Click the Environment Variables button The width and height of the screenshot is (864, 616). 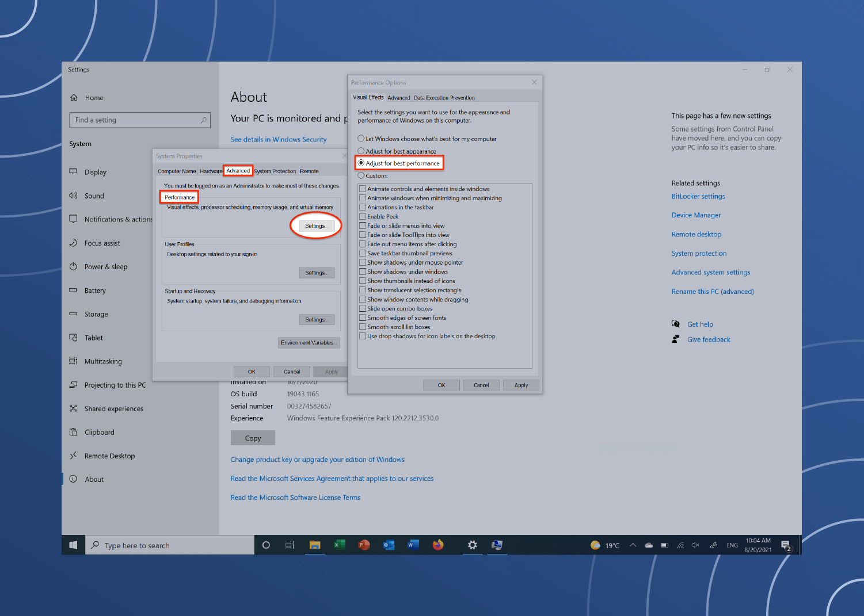pyautogui.click(x=309, y=342)
